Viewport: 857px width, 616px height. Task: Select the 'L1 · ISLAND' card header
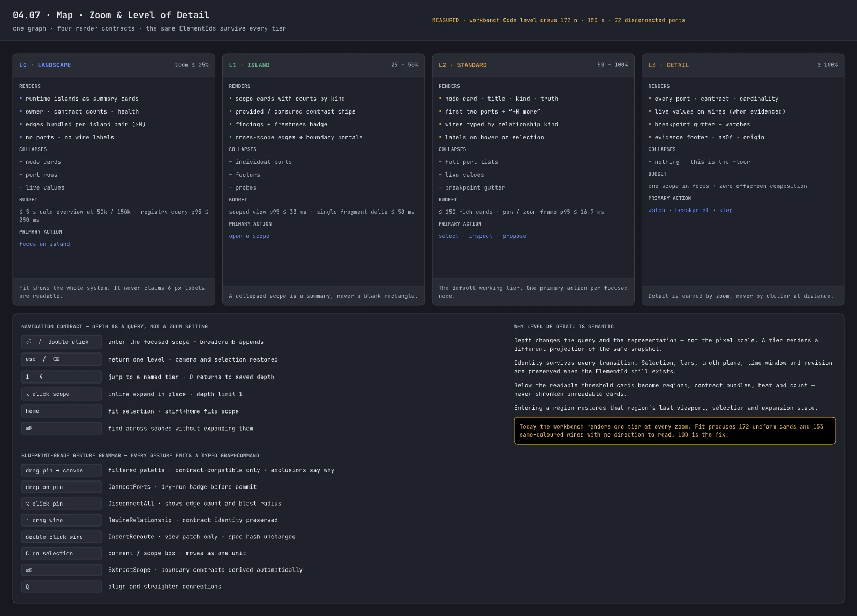click(324, 65)
